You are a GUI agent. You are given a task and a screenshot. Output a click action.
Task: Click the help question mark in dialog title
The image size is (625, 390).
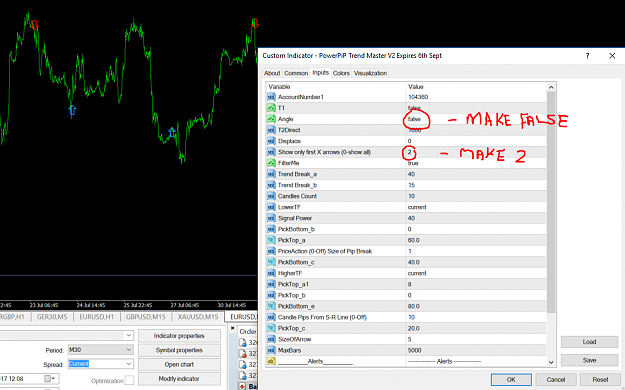587,56
